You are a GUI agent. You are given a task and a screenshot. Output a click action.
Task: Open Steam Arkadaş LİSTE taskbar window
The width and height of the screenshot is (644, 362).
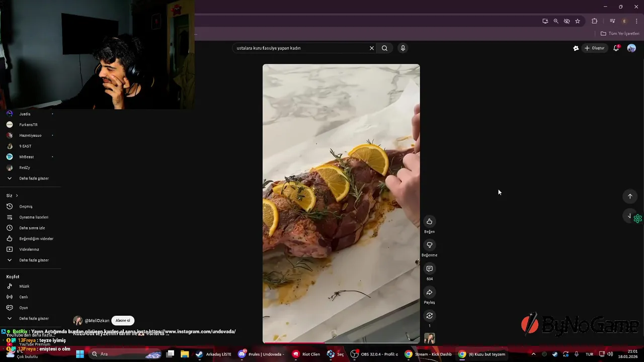(214, 354)
